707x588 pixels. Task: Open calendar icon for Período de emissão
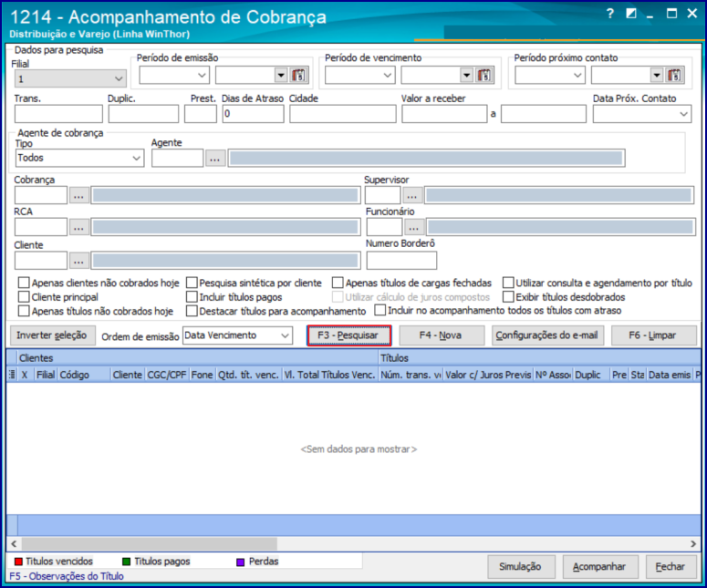[298, 75]
